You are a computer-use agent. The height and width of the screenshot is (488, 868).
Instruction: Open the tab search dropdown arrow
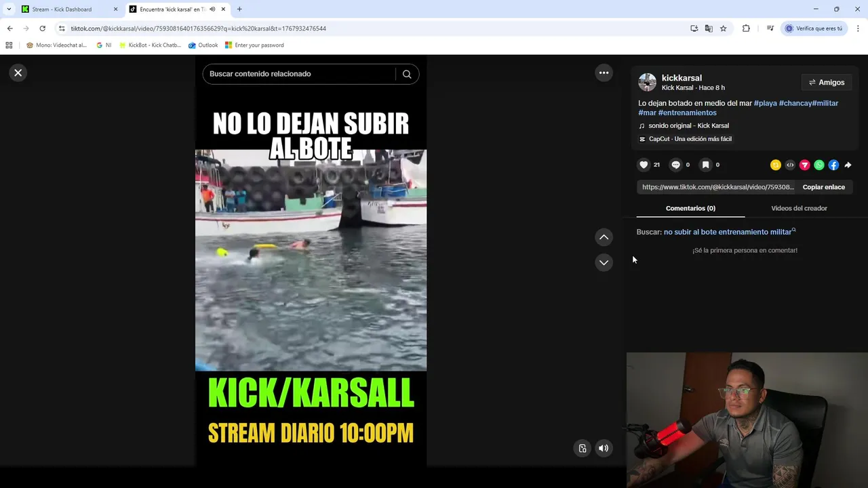coord(8,9)
